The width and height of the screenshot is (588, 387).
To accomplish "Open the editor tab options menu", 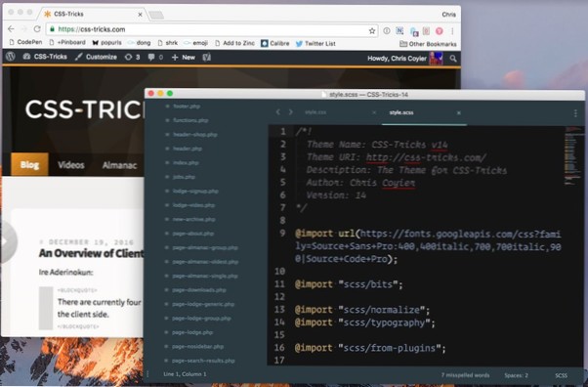I will (575, 113).
